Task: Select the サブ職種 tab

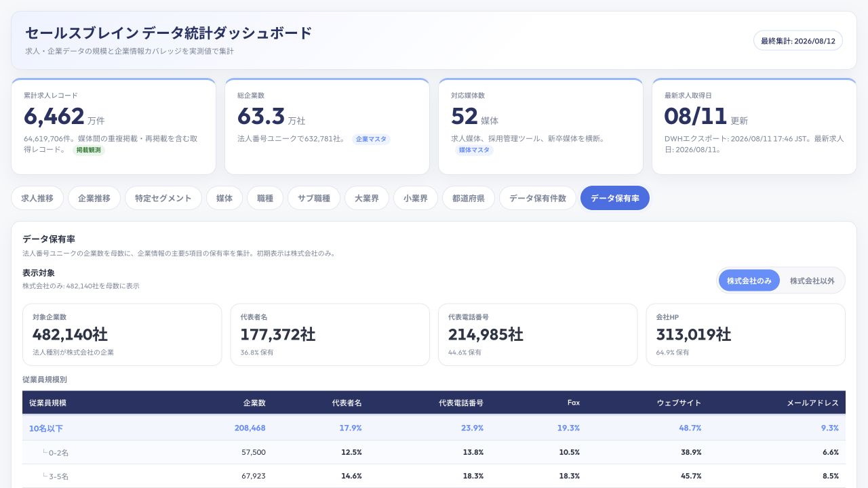Action: click(x=314, y=199)
